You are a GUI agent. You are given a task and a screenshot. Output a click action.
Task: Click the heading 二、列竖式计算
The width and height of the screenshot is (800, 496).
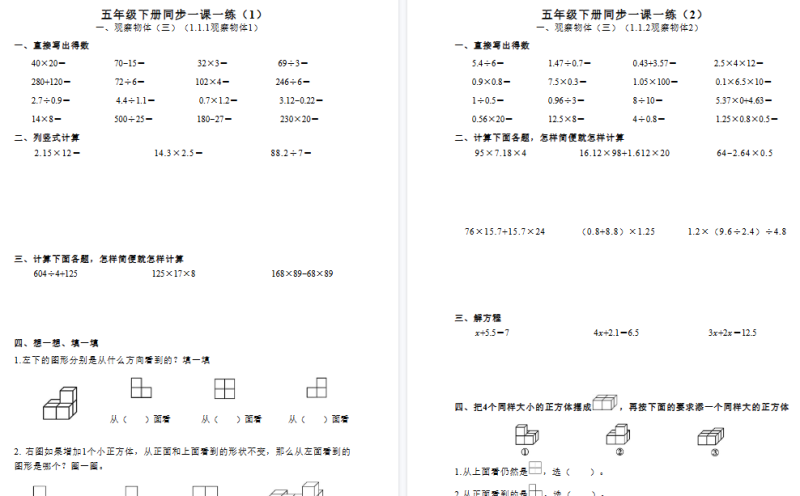click(47, 138)
